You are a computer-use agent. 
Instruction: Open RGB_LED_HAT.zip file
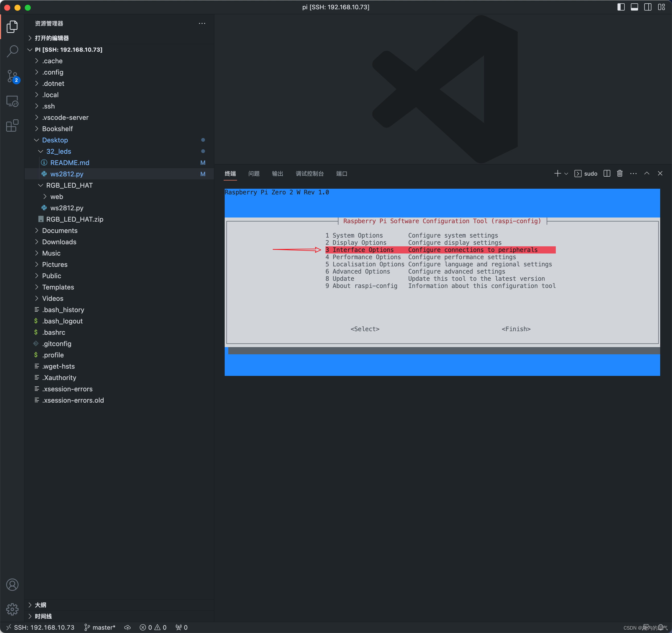point(119,219)
